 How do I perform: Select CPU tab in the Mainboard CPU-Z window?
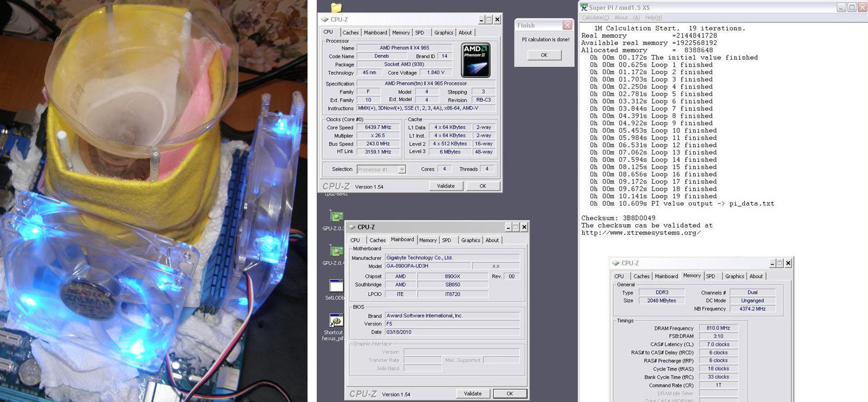pyautogui.click(x=355, y=240)
